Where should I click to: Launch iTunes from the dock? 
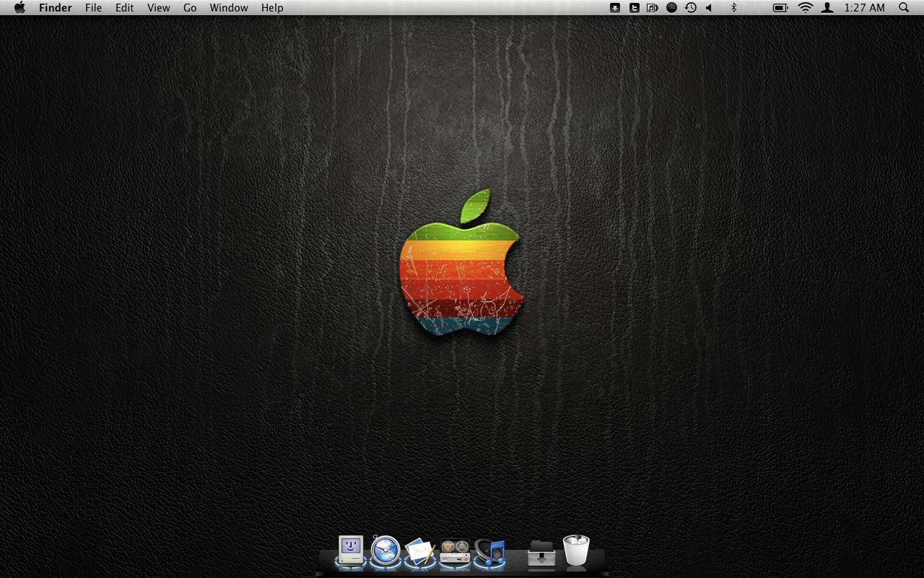(490, 553)
